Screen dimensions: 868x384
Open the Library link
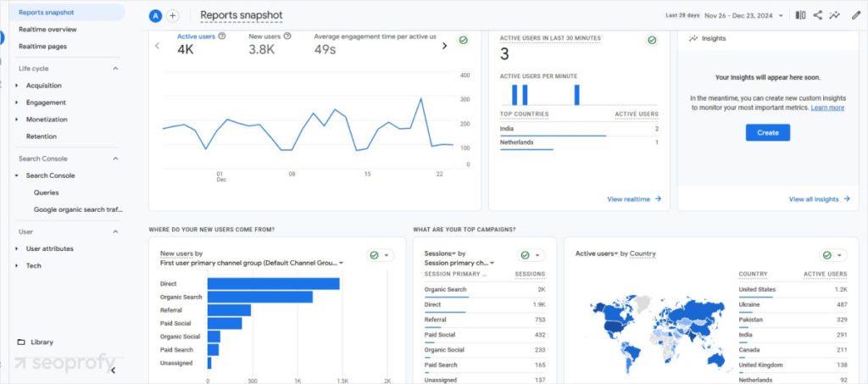pos(42,342)
